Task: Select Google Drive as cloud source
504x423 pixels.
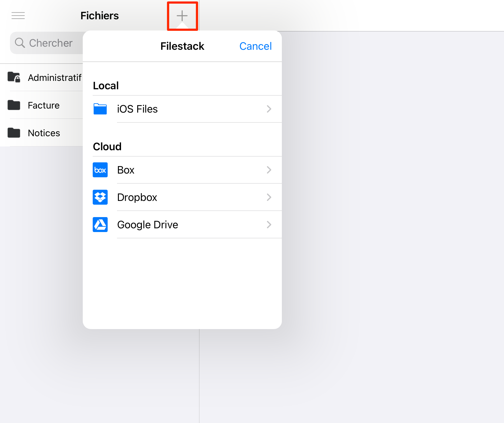Action: click(182, 225)
